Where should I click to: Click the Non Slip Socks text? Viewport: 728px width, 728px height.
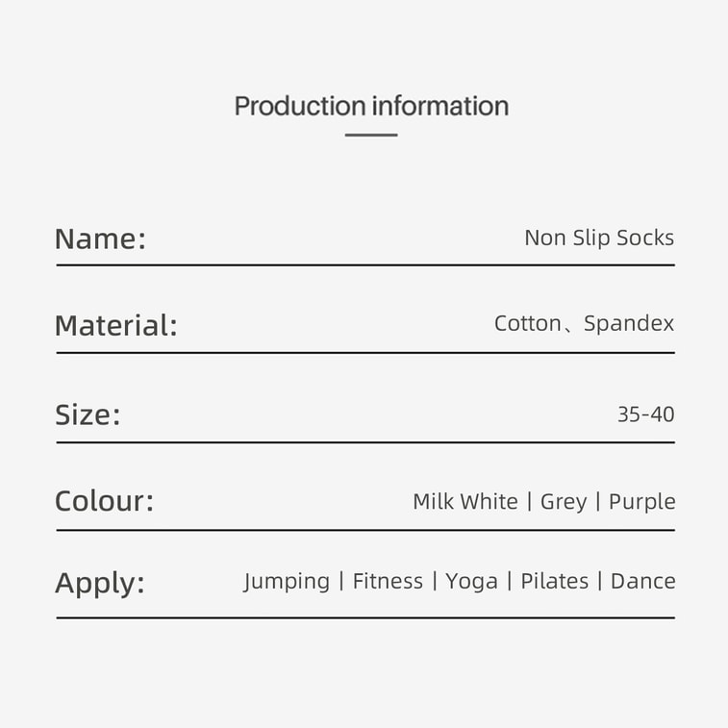pos(599,238)
